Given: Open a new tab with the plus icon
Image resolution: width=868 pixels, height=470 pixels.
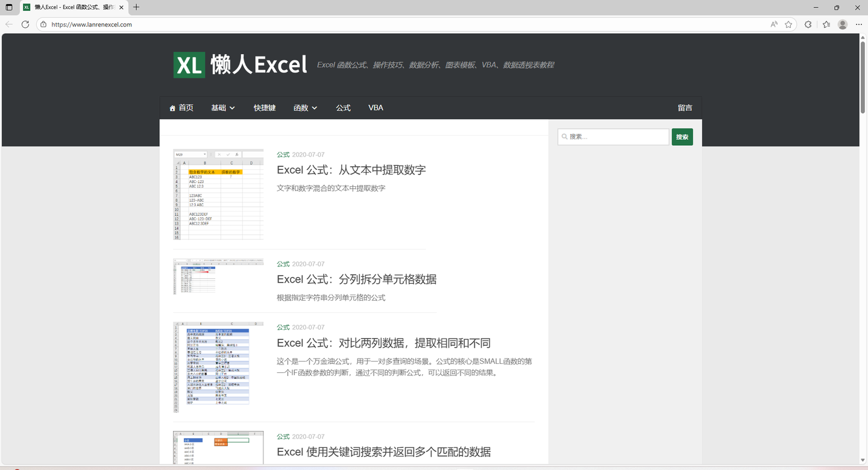Looking at the screenshot, I should point(136,7).
